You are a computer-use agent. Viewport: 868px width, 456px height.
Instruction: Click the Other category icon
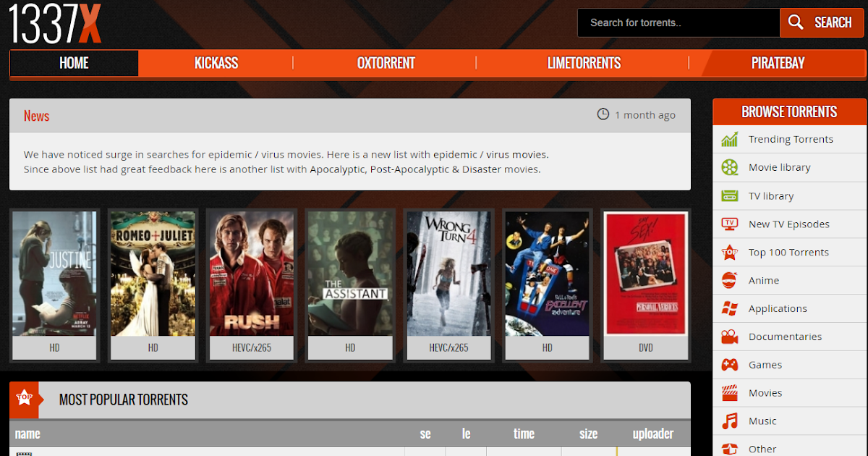click(x=730, y=449)
